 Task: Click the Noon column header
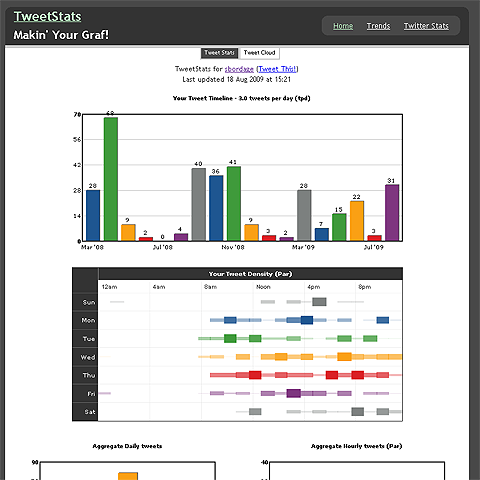pyautogui.click(x=263, y=287)
